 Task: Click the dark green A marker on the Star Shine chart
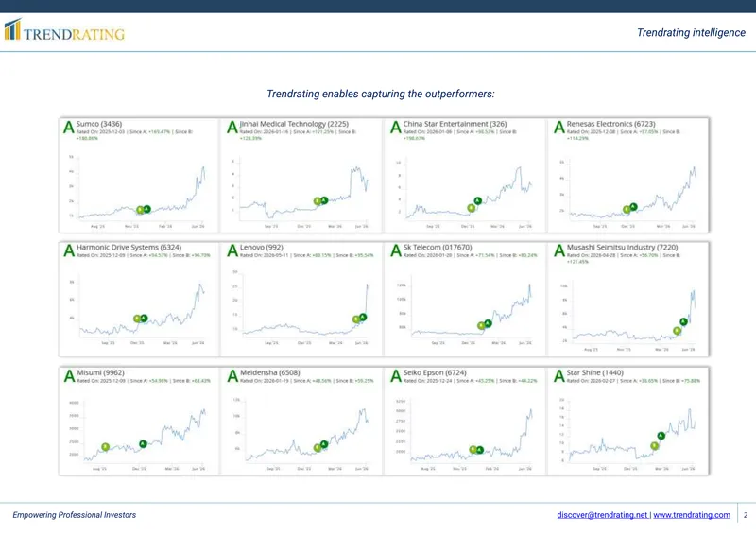[x=661, y=436]
